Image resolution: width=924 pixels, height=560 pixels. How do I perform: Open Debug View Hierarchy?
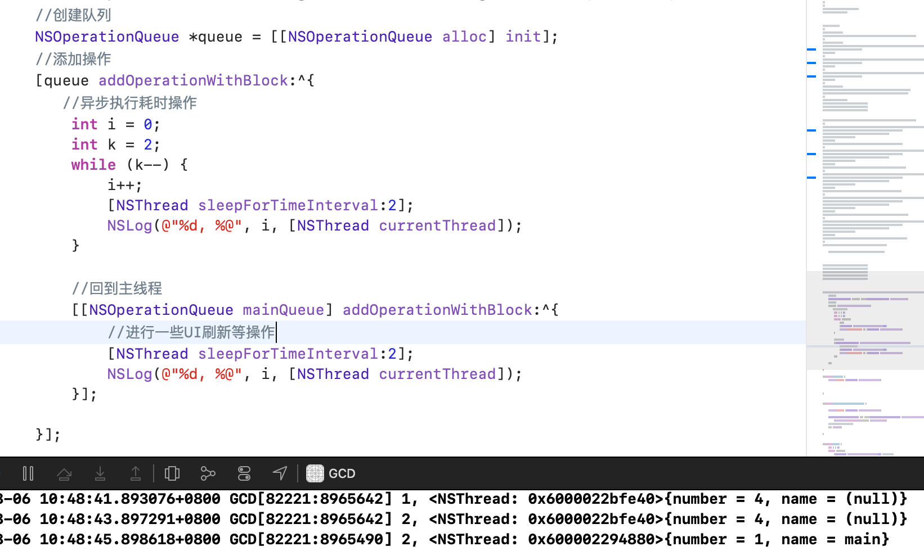[172, 473]
